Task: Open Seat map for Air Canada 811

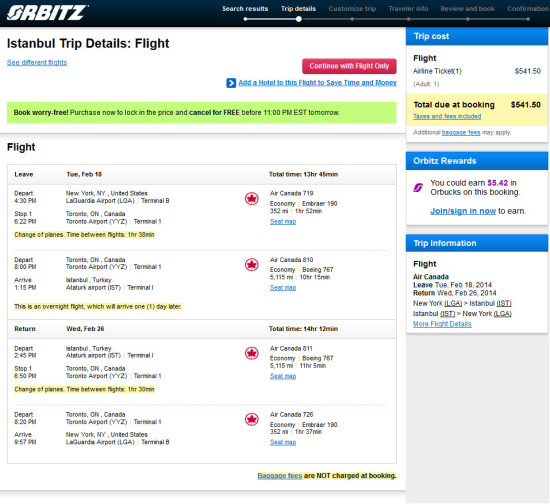Action: pyautogui.click(x=283, y=376)
